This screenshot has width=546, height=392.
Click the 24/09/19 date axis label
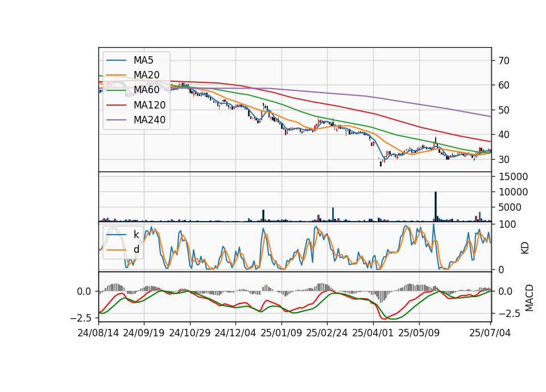[x=144, y=333]
